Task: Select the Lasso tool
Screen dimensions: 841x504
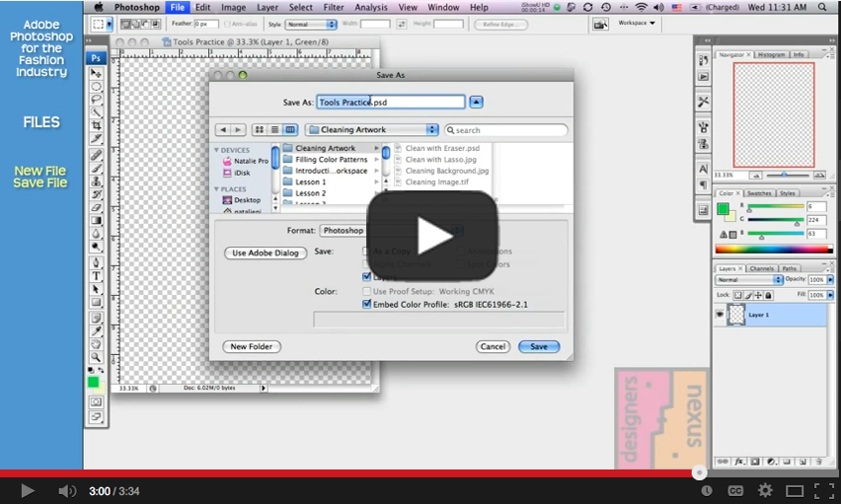Action: 96,100
